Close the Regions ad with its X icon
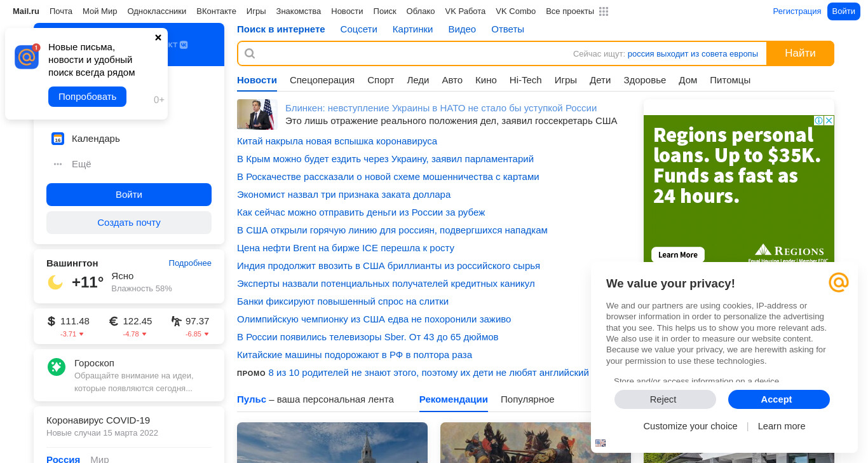Viewport: 868px width, 463px height. [829, 120]
